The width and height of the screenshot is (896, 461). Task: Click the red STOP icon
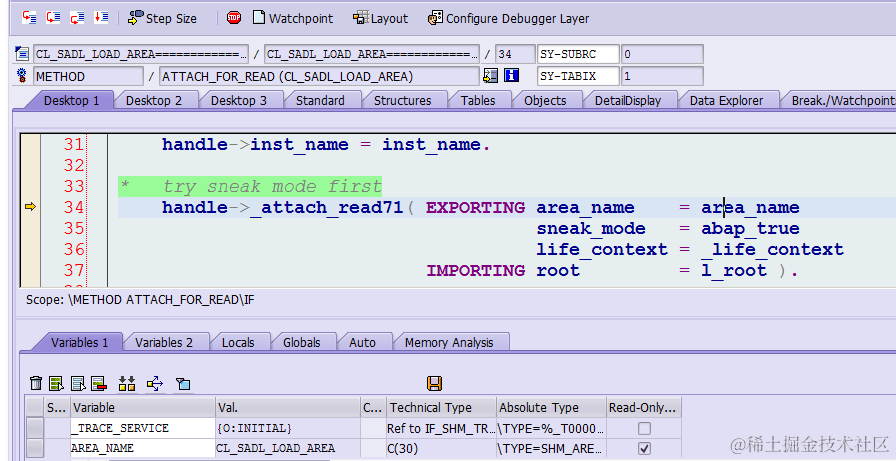234,18
